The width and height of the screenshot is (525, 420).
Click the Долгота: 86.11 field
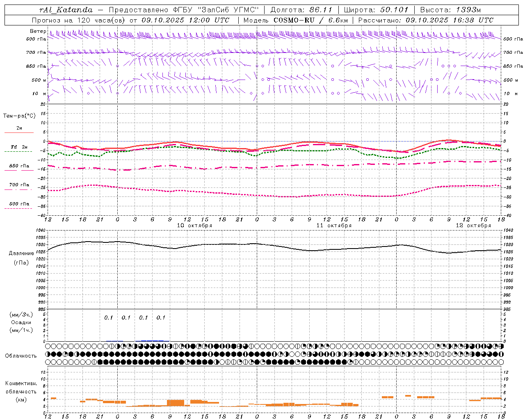click(x=301, y=10)
